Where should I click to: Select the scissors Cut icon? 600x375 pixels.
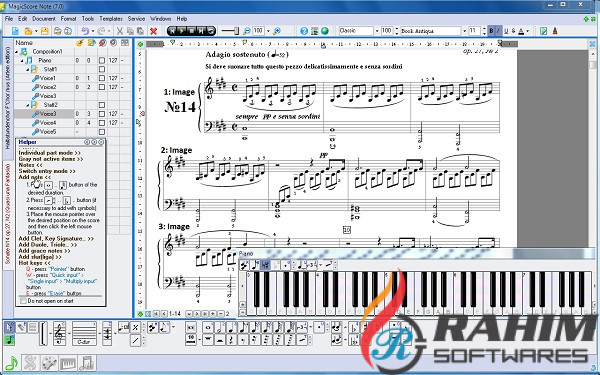(x=120, y=31)
